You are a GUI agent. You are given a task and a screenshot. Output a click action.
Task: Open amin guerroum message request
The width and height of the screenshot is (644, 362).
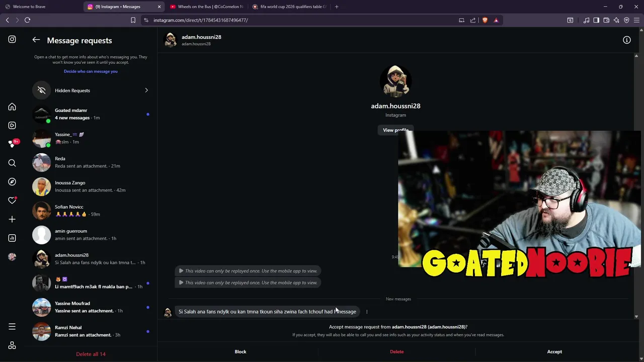click(91, 235)
